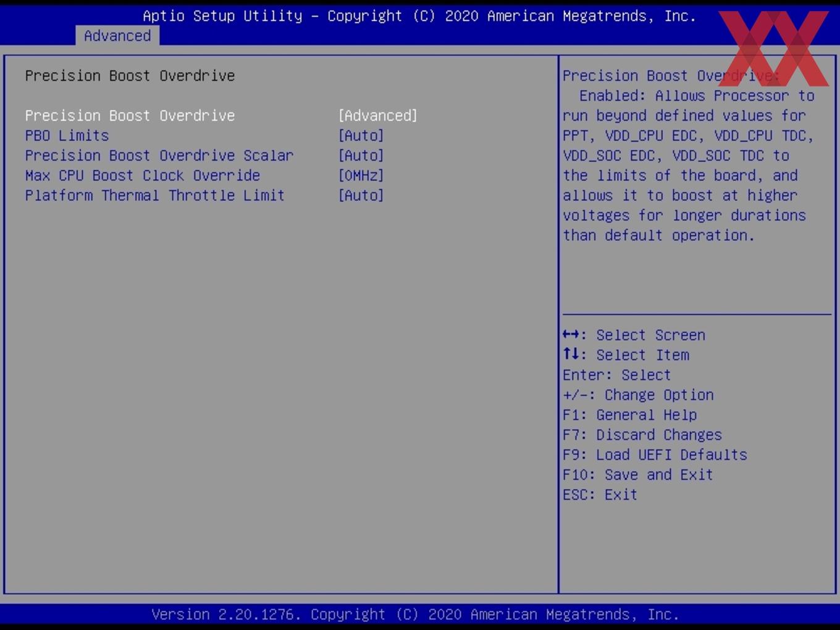Change the Precision Boost Overdrive [Advanced] value

click(377, 115)
